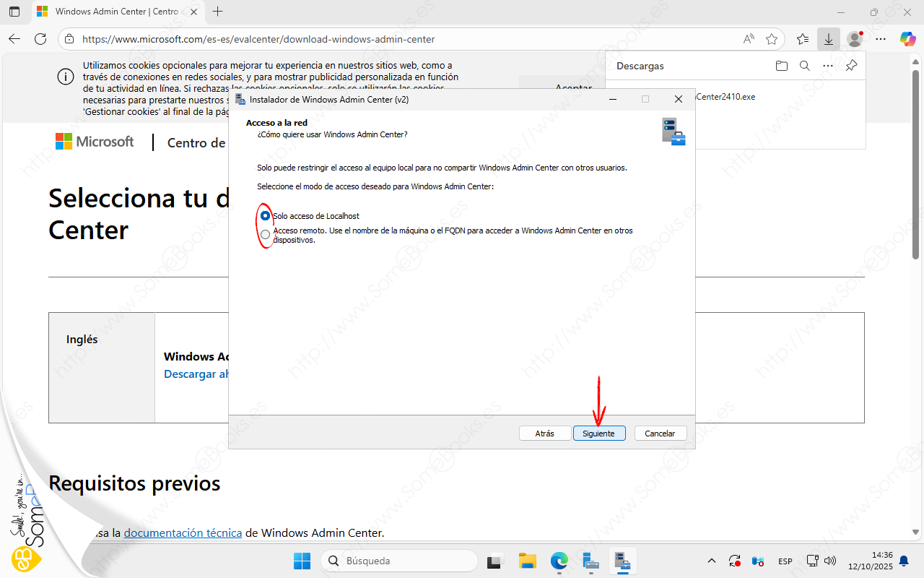This screenshot has height=578, width=924.
Task: Add page to favorites star icon
Action: 772,39
